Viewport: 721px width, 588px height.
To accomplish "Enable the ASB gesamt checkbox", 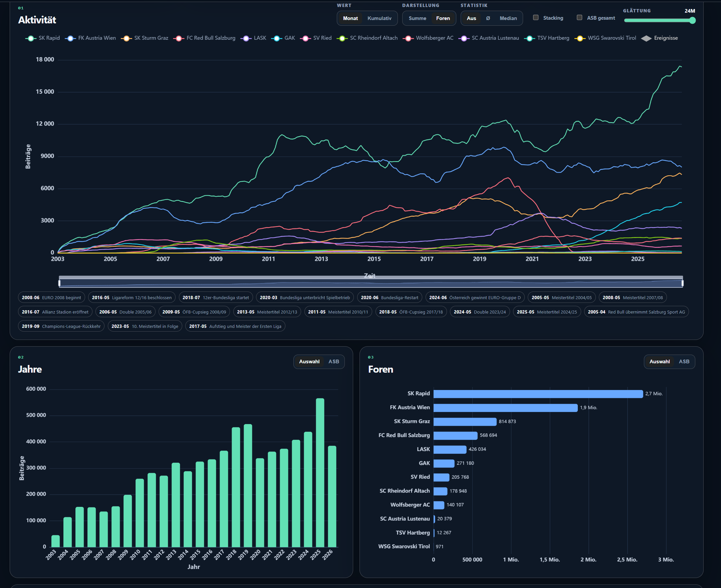I will tap(579, 18).
